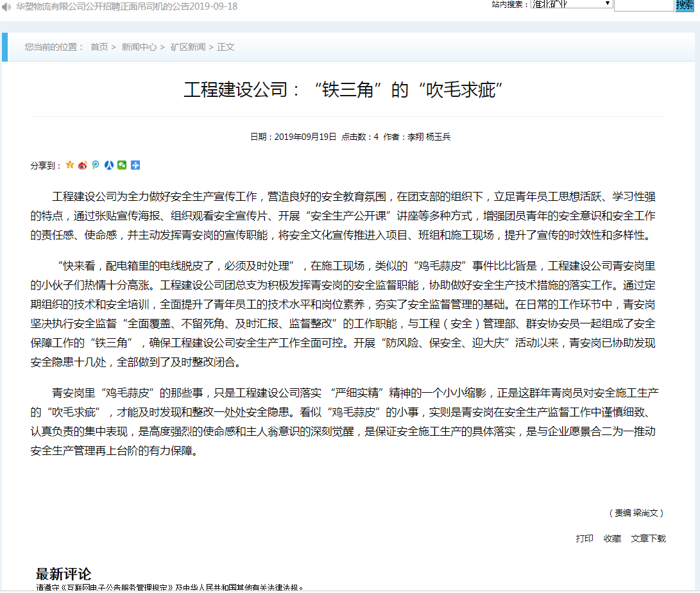Image resolution: width=700 pixels, height=593 pixels.
Task: Click the article title heading
Action: coord(343,89)
